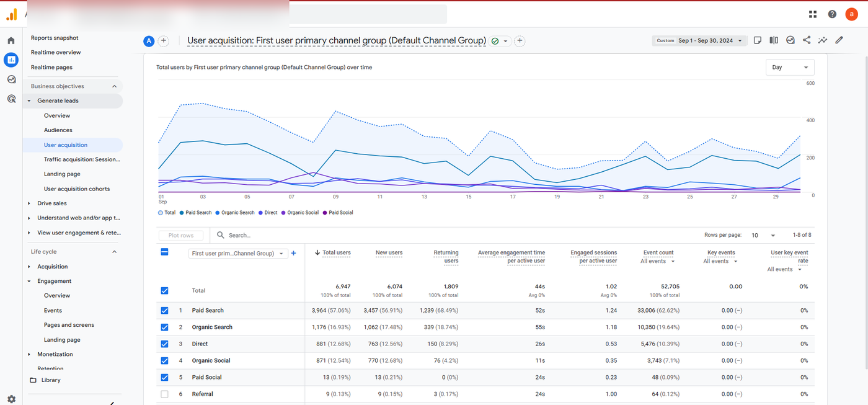
Task: Open report status dropdown arrow beside green check
Action: click(505, 42)
